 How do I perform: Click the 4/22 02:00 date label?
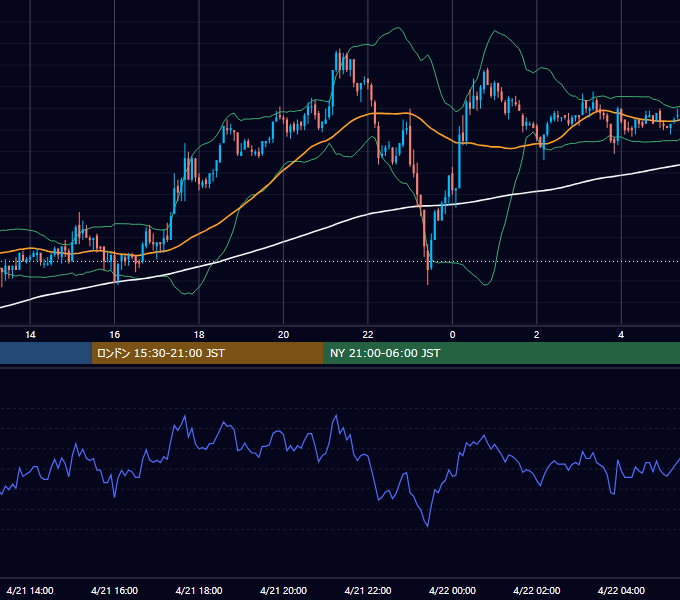click(x=536, y=591)
